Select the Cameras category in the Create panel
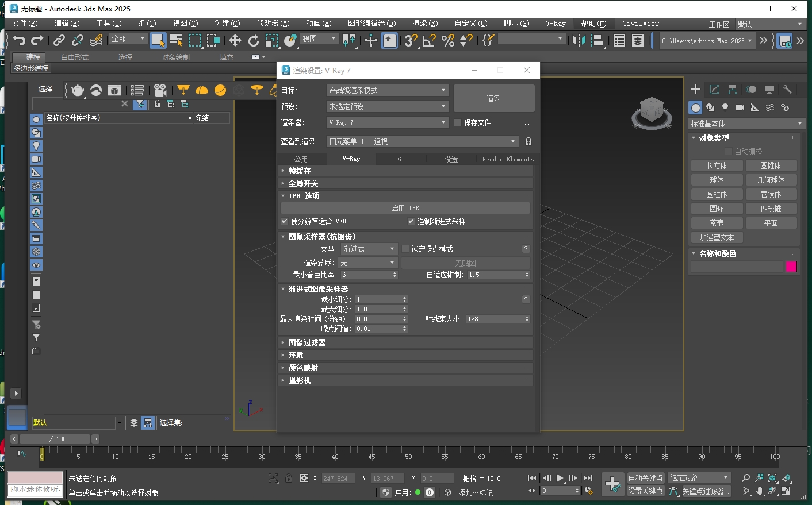 742,107
